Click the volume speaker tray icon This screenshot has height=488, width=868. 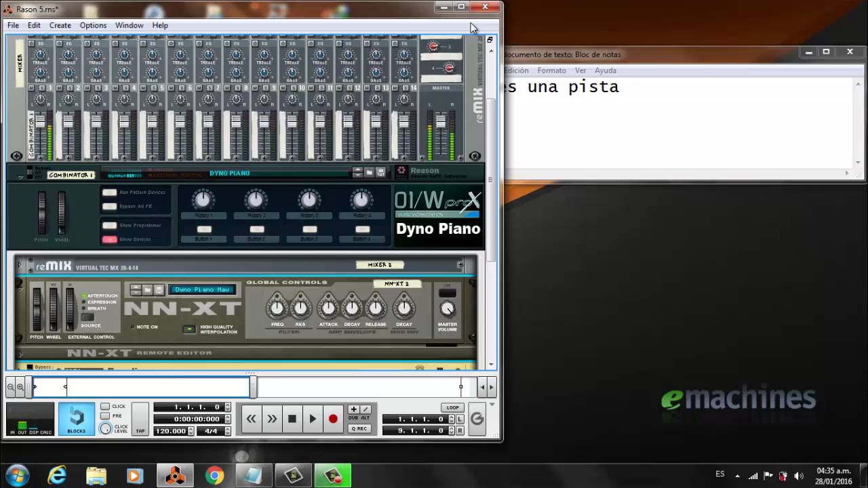[798, 475]
